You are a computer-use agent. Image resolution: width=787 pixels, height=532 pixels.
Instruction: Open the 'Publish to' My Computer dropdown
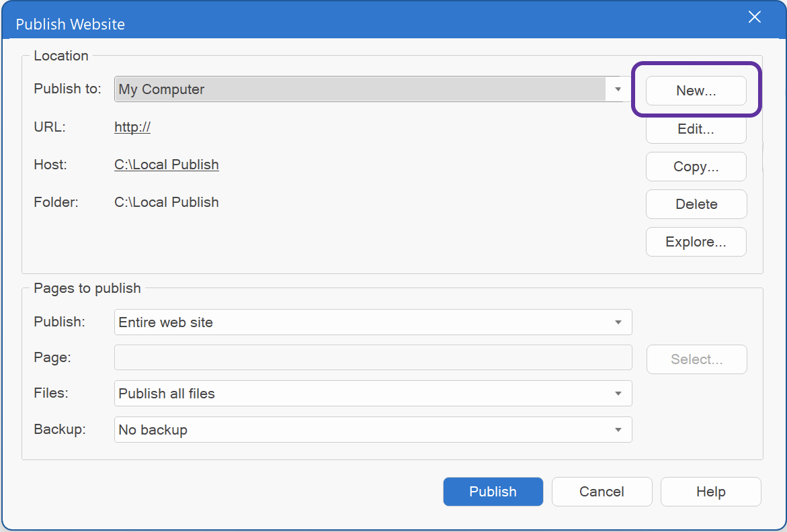[373, 89]
